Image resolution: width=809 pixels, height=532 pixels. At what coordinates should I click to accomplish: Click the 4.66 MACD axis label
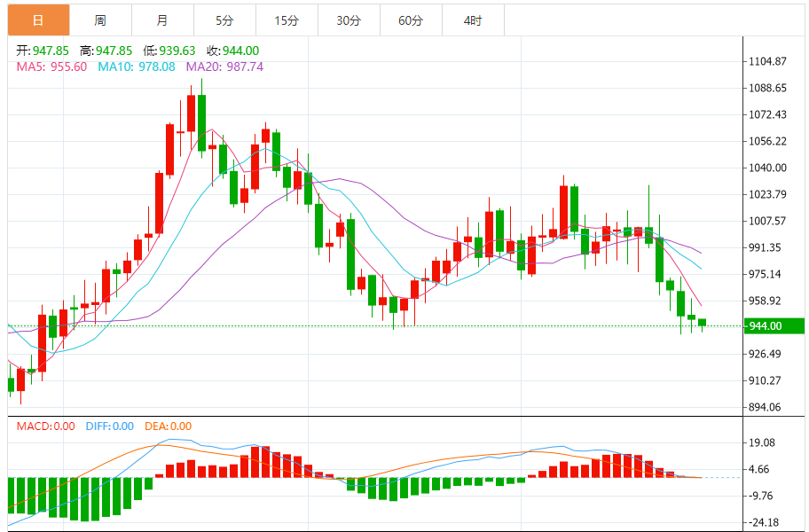tap(759, 470)
